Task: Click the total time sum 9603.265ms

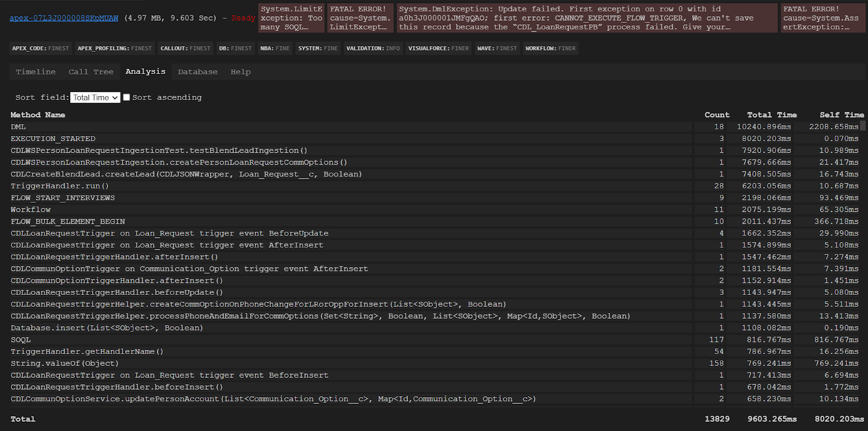Action: click(x=772, y=419)
